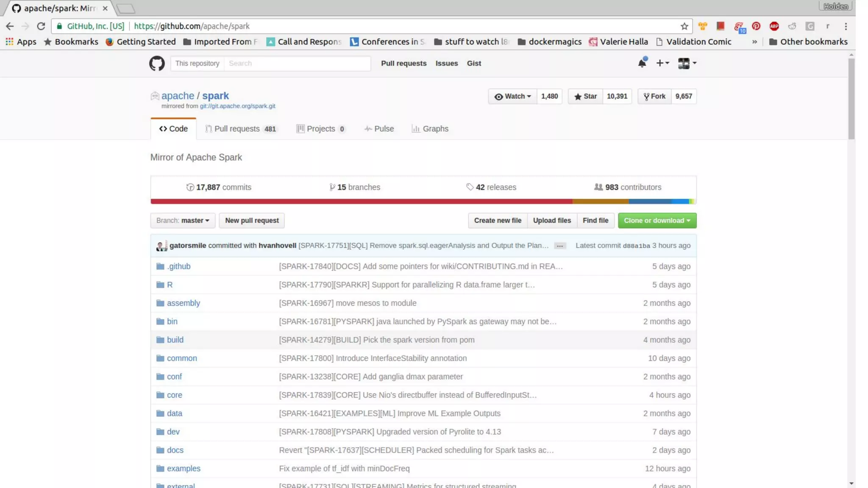
Task: Open Branch master dropdown
Action: coord(183,221)
